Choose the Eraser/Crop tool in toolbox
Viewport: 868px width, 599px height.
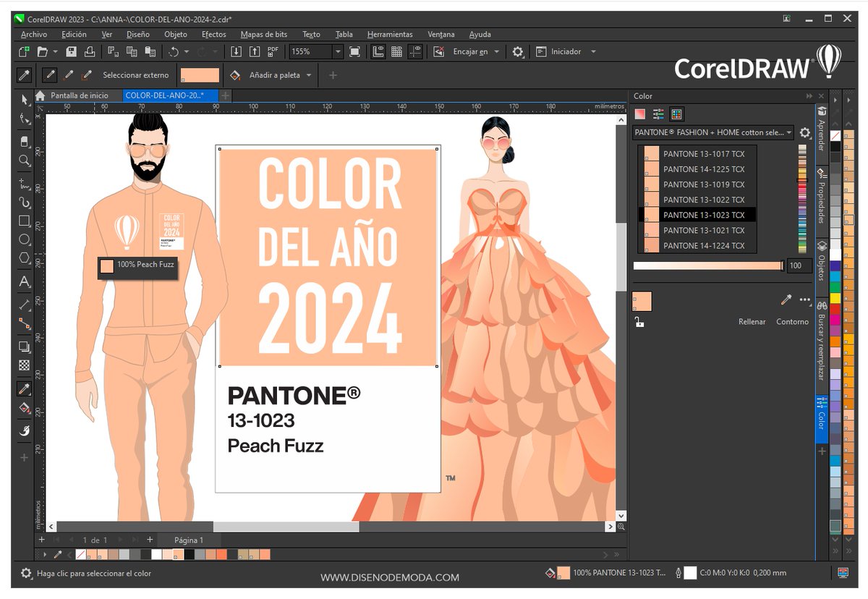25,141
